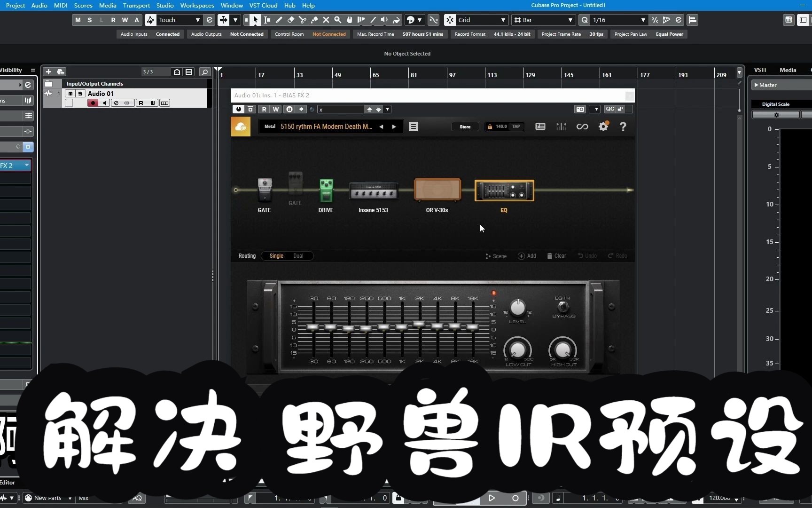This screenshot has height=508, width=812.
Task: Click the Clear button in BIAS FX
Action: (556, 256)
